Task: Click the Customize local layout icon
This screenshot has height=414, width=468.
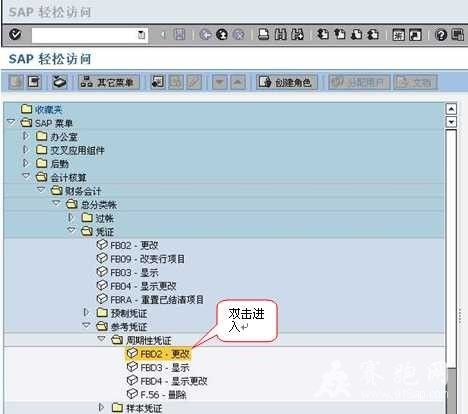Action: click(x=458, y=35)
